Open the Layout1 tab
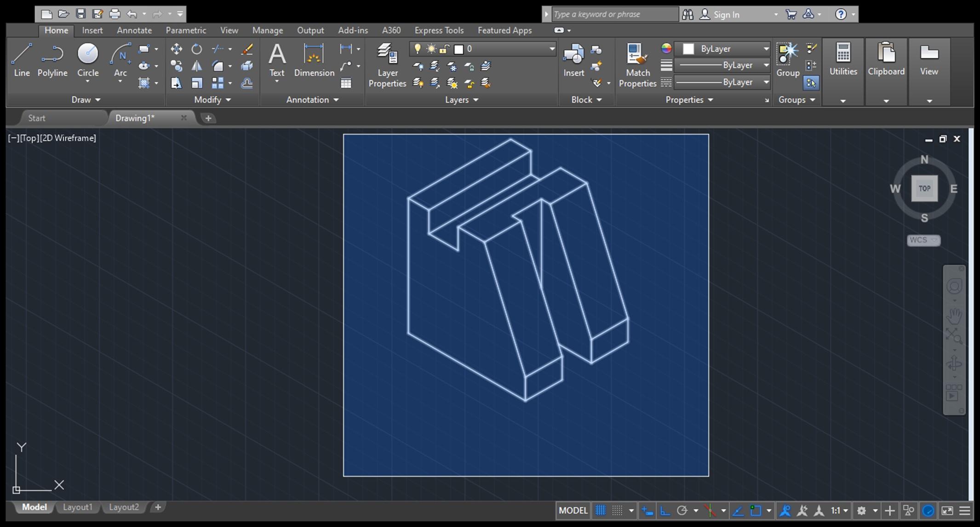Viewport: 980px width, 527px height. [77, 507]
